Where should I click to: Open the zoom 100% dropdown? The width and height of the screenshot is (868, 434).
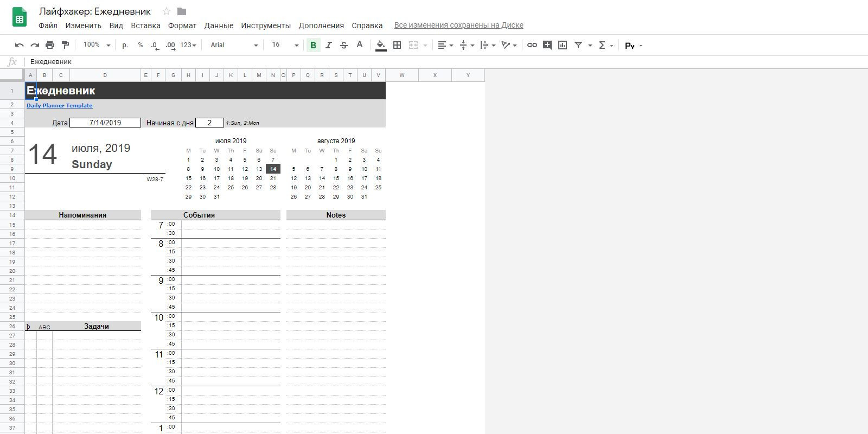97,45
